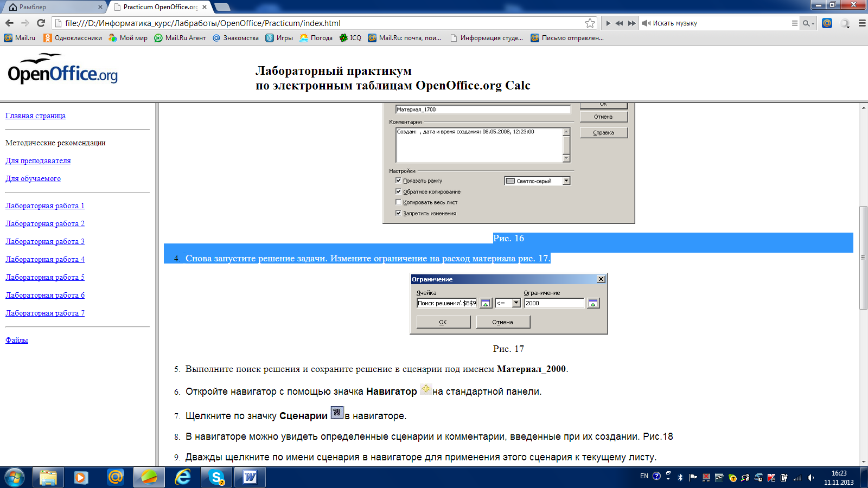The height and width of the screenshot is (488, 868).
Task: Click 'Справка' button in Рис. 16 dialog
Action: [x=603, y=132]
